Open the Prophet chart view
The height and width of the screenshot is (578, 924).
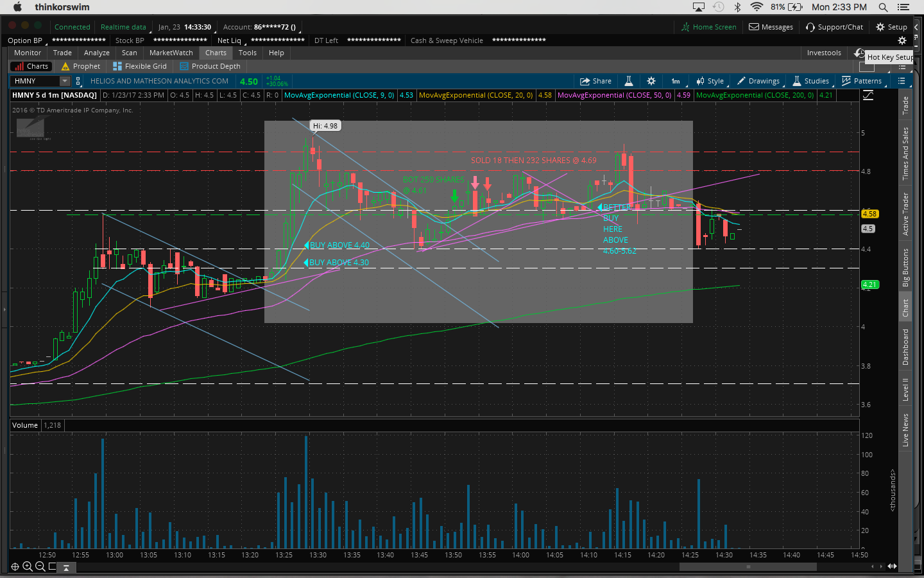click(81, 66)
